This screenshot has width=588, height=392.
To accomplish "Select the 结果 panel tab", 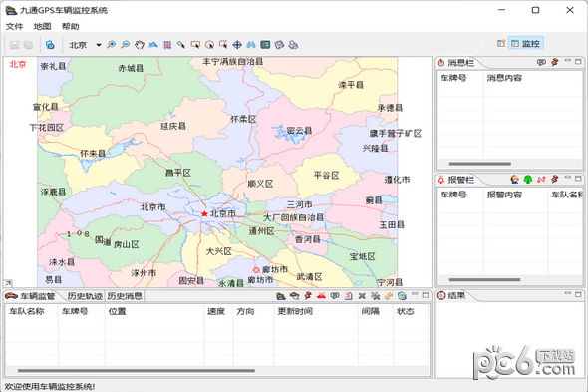I will point(451,296).
